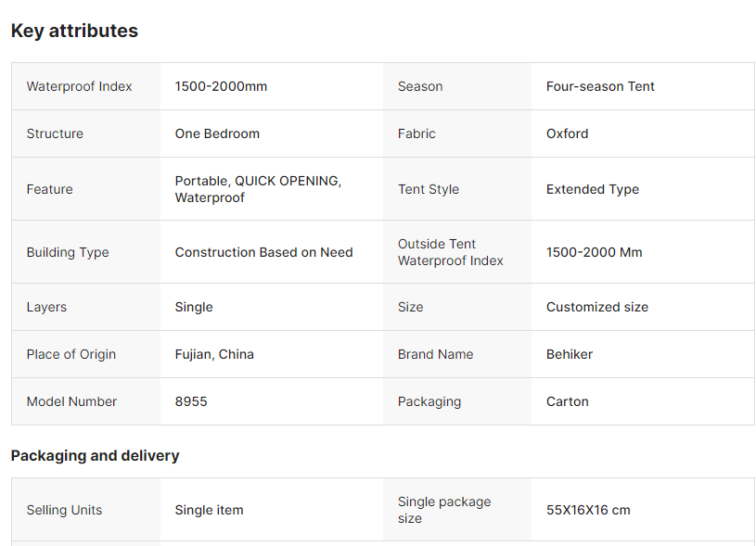Viewport: 756px width, 546px height.
Task: Click the Key attributes heading
Action: click(x=74, y=31)
